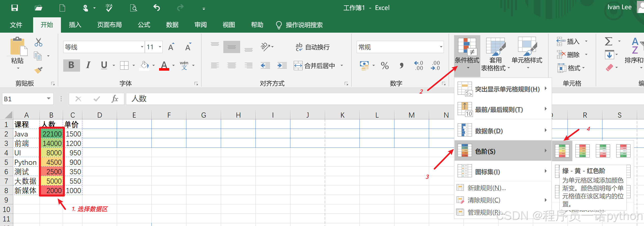Screen dimensions: 644x226
Task: Click the Save icon in quick access toolbar
Action: coord(15,8)
